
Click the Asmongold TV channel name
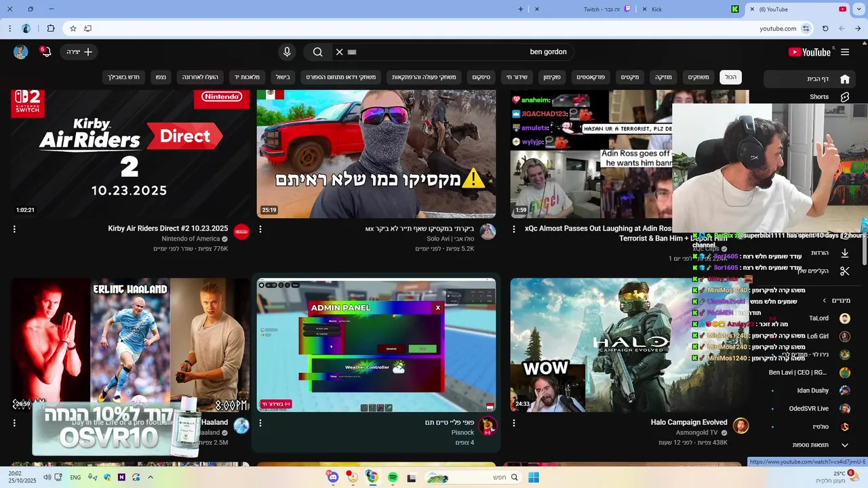697,432
